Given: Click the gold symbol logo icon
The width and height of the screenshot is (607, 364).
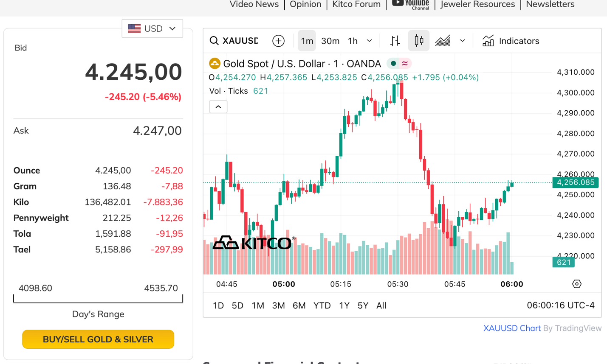Looking at the screenshot, I should [x=215, y=64].
